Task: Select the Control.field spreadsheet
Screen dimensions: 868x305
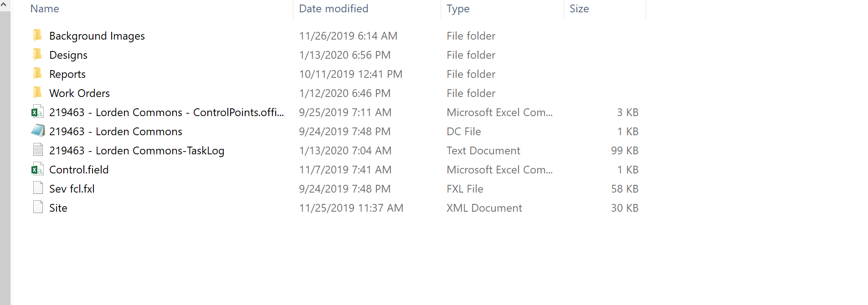Action: click(x=79, y=169)
